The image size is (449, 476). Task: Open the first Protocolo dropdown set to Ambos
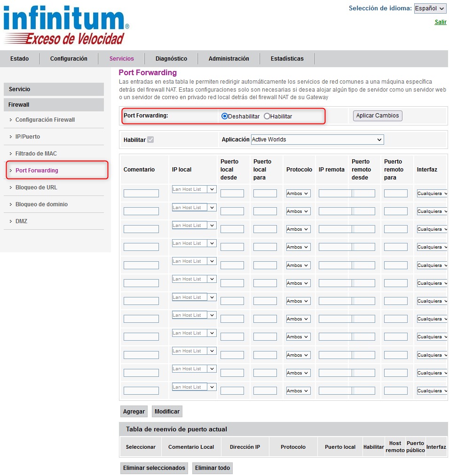pos(299,193)
